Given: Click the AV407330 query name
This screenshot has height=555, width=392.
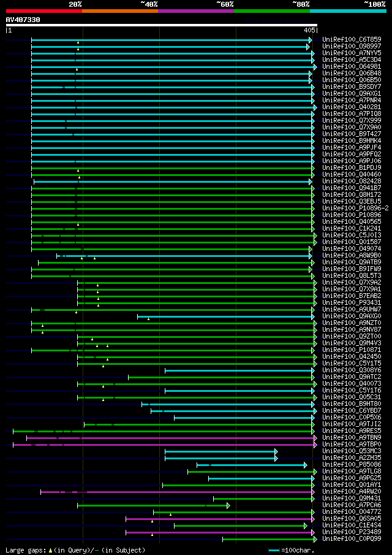Looking at the screenshot, I should (x=23, y=20).
